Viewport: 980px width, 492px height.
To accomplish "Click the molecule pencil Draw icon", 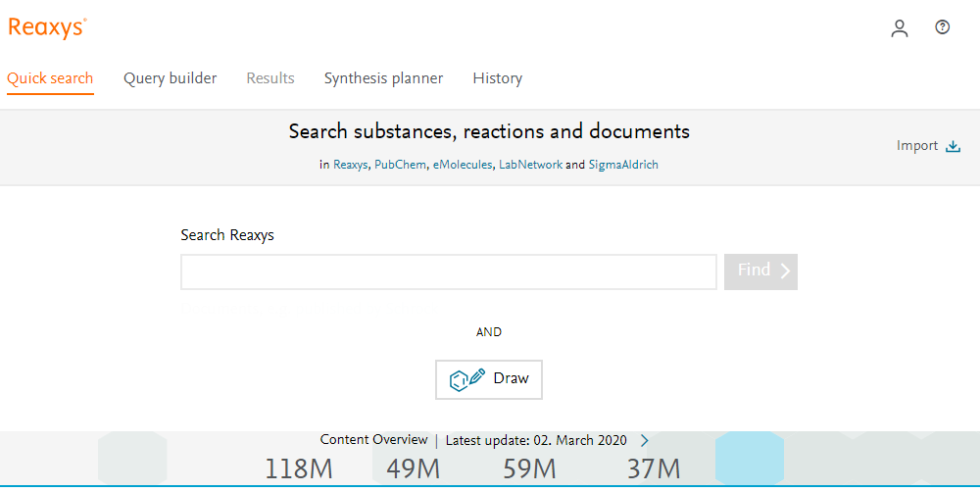I will click(467, 379).
